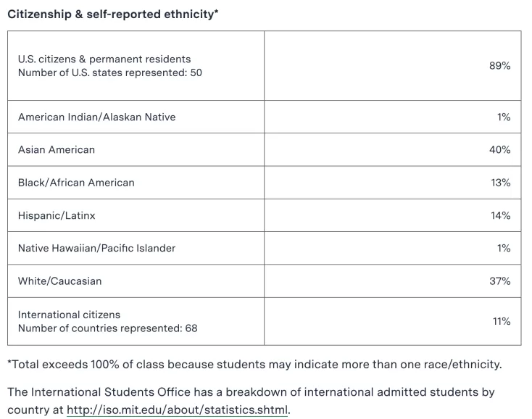Select the American Indian/Alaskan Native row label
The image size is (532, 419).
point(96,117)
